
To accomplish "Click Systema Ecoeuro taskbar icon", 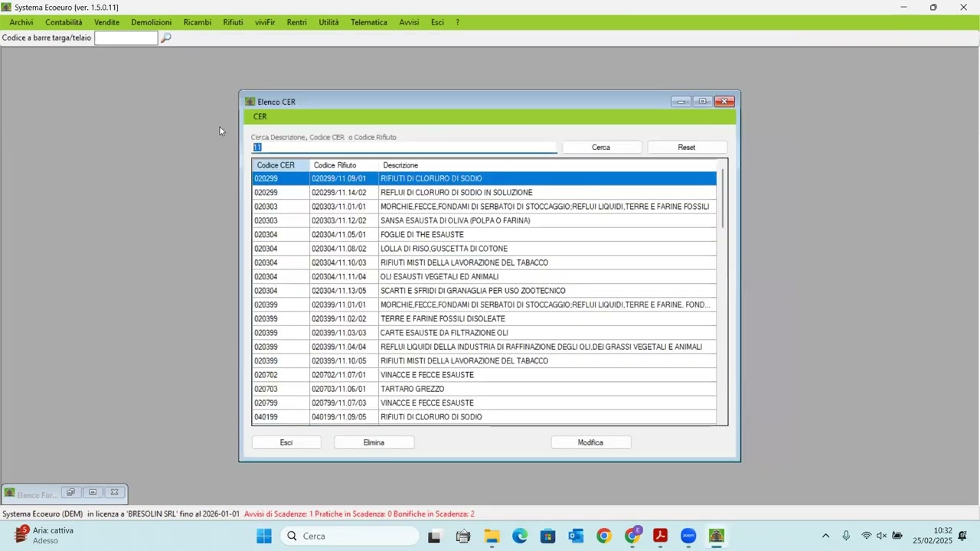I will click(717, 536).
